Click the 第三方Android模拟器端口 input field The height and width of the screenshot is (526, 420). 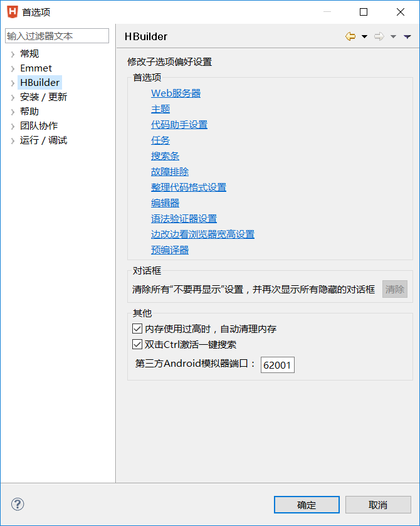tap(278, 365)
